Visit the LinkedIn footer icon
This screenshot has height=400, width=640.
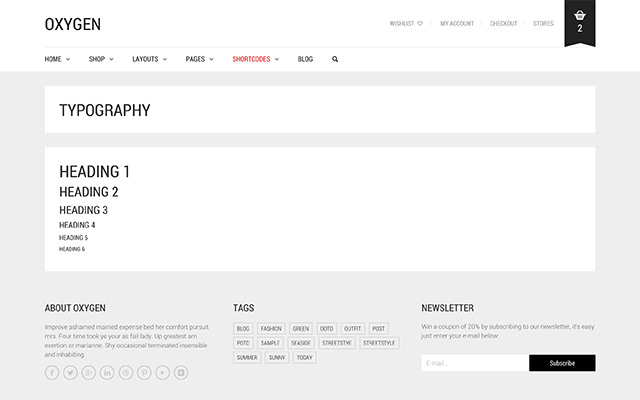pyautogui.click(x=107, y=372)
